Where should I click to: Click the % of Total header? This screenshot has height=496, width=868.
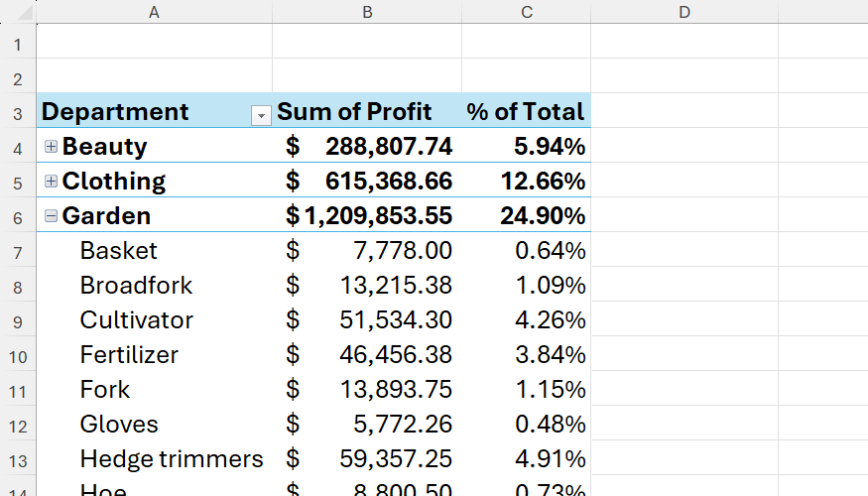coord(527,111)
